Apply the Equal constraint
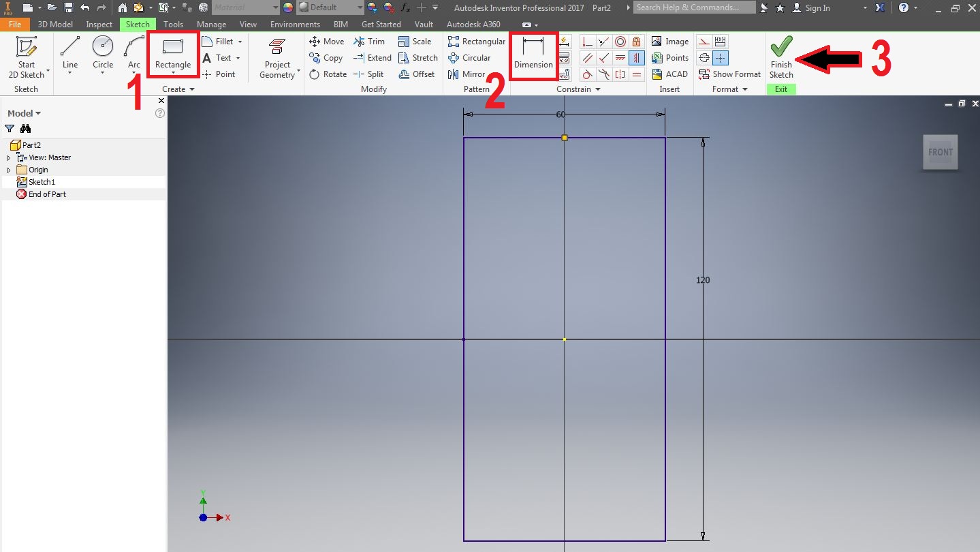This screenshot has width=980, height=552. click(x=637, y=74)
